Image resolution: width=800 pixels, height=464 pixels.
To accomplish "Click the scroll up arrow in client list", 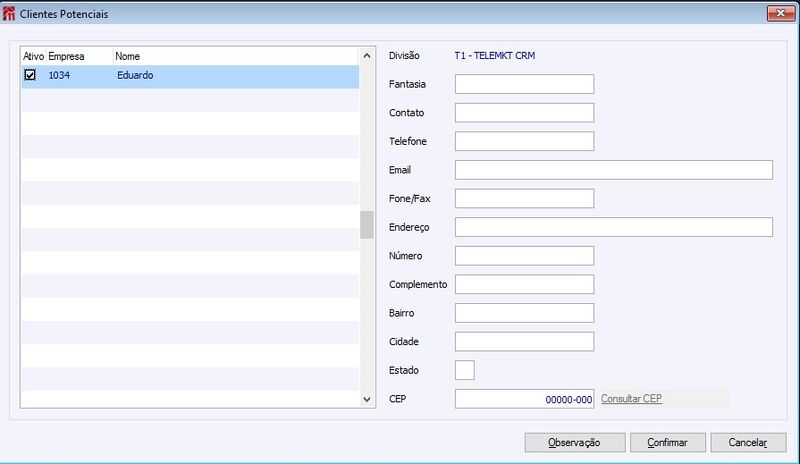I will click(367, 56).
